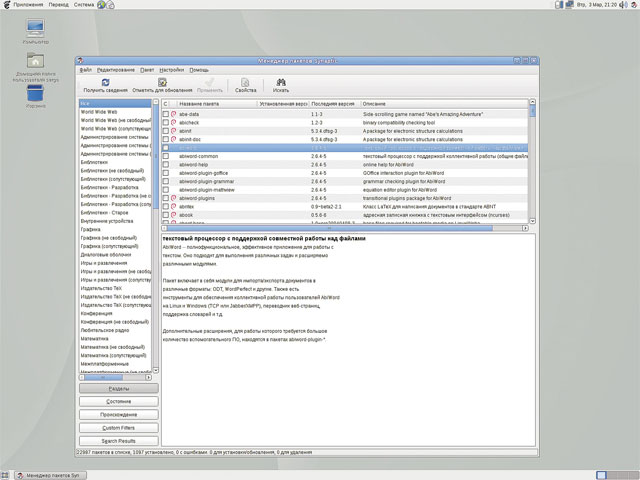Viewport: 640px width, 480px height.
Task: Click the Origin filter button
Action: [118, 415]
